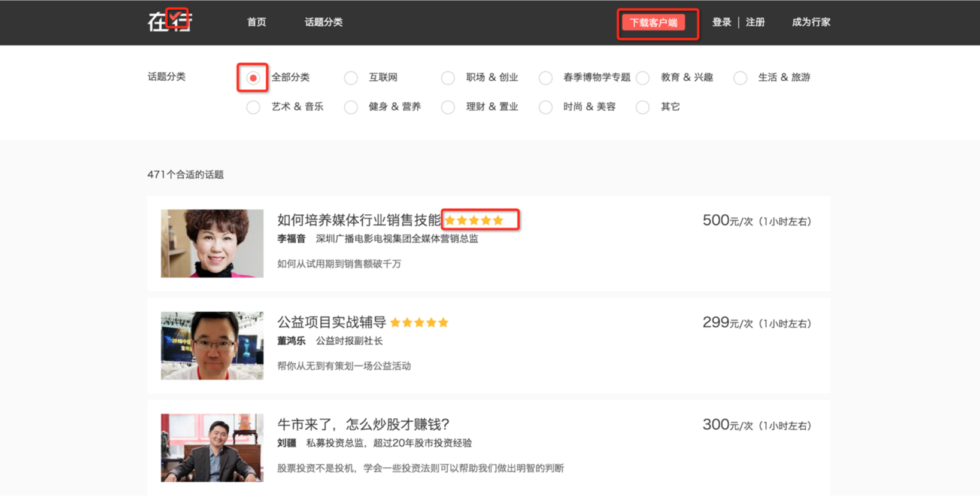The width and height of the screenshot is (980, 496).
Task: Click the expert name 董鸿乐
Action: click(291, 341)
